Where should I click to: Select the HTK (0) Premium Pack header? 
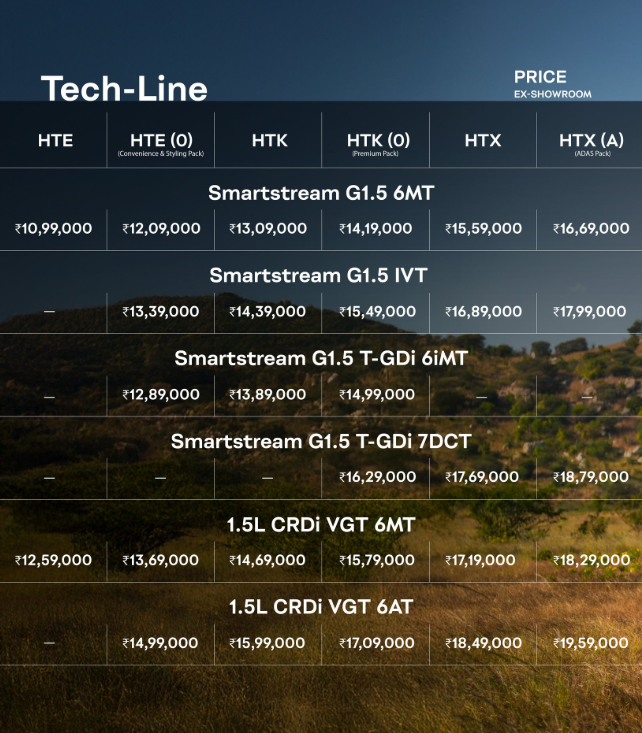pos(376,143)
